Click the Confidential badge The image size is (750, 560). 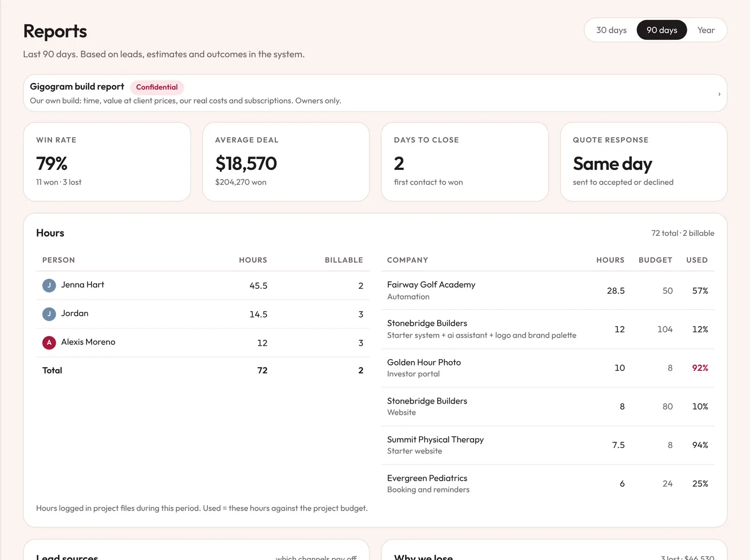tap(157, 87)
